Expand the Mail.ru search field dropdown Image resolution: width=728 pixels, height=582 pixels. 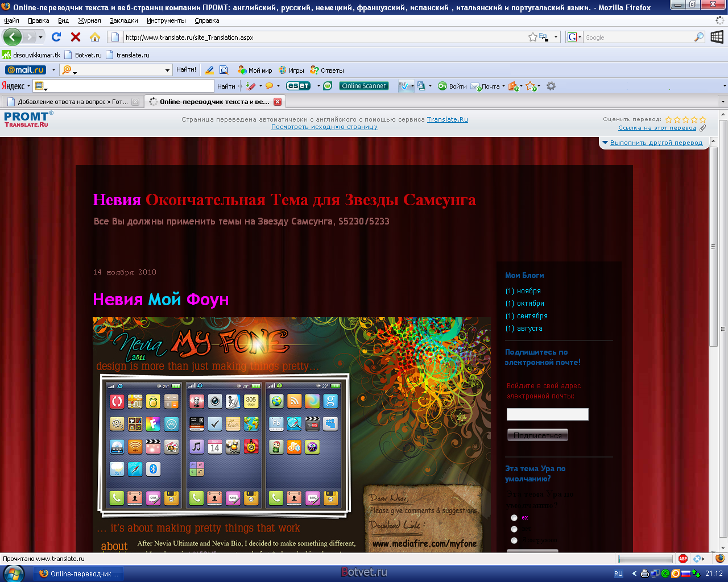tap(167, 70)
